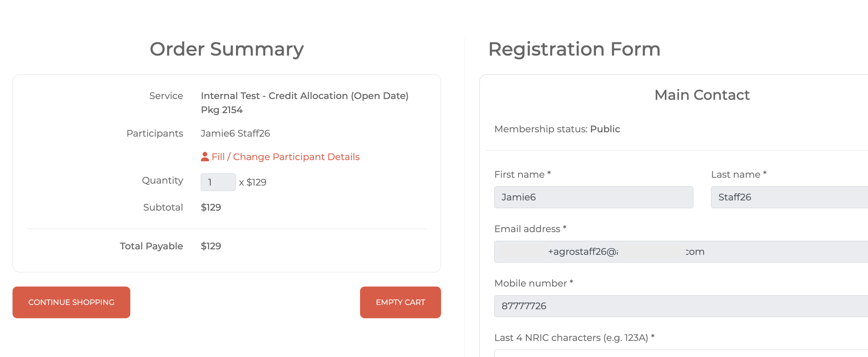Select the Email address field
Viewport: 868px width, 357px height.
point(681,252)
